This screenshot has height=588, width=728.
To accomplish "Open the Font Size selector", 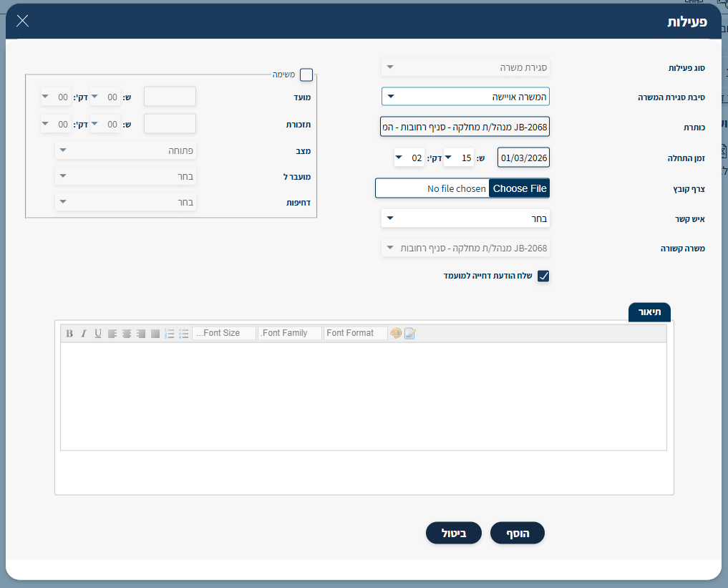I will click(223, 333).
